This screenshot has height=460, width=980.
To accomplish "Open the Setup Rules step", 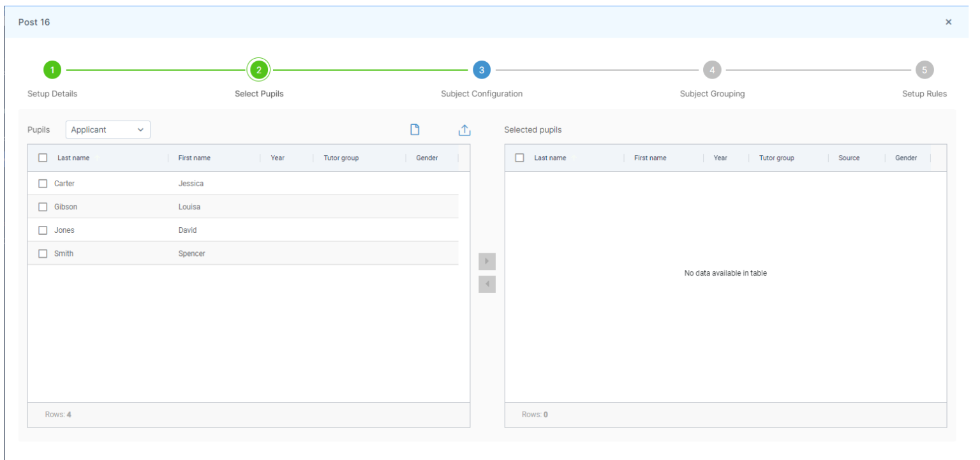I will pyautogui.click(x=924, y=93).
